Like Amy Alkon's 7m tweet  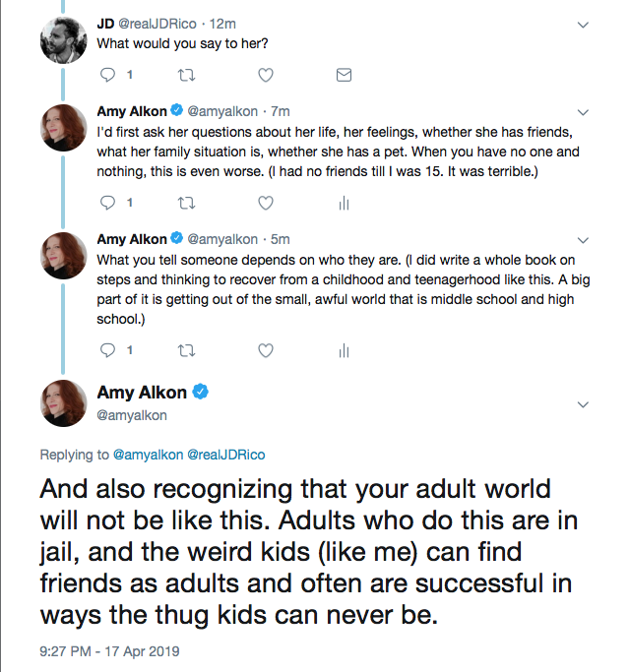point(265,203)
